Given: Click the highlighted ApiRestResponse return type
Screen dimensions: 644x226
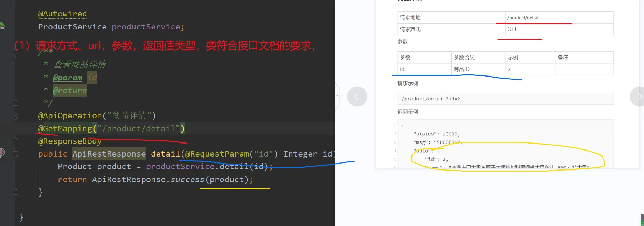Looking at the screenshot, I should pos(109,154).
